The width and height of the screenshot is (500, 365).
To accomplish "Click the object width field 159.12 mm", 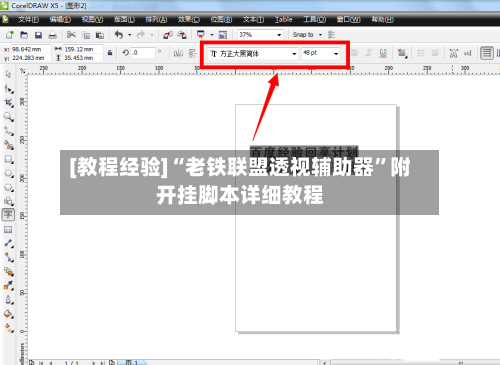I will [x=83, y=49].
